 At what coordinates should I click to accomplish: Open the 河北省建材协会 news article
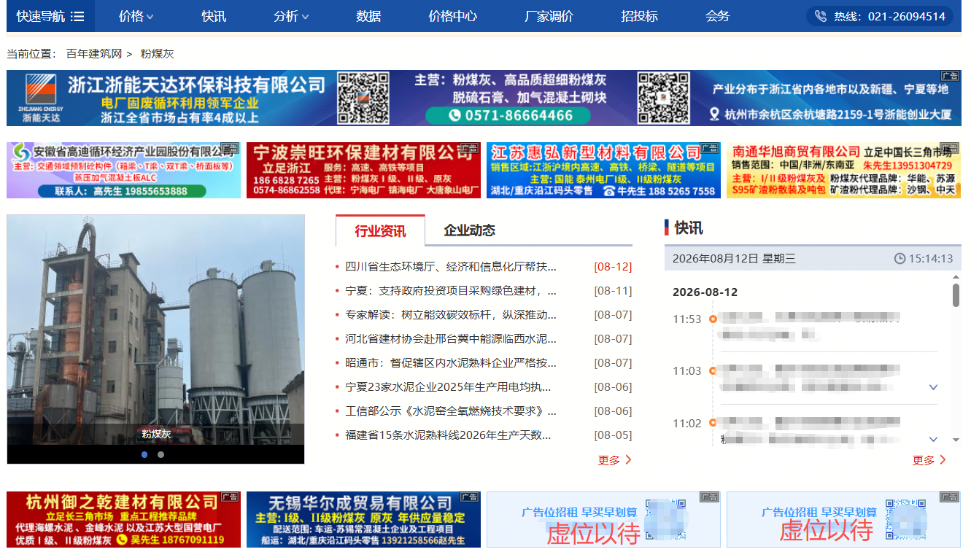pyautogui.click(x=451, y=339)
